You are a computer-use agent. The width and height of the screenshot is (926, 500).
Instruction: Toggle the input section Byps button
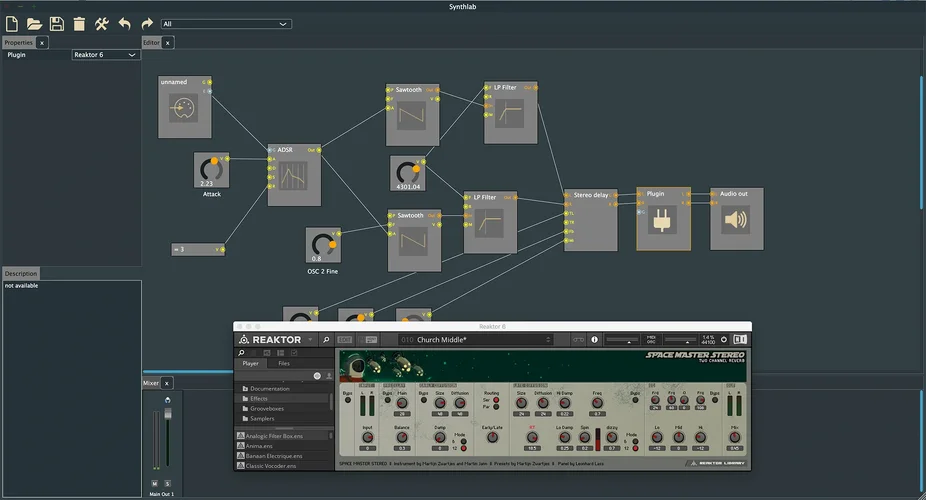point(347,400)
